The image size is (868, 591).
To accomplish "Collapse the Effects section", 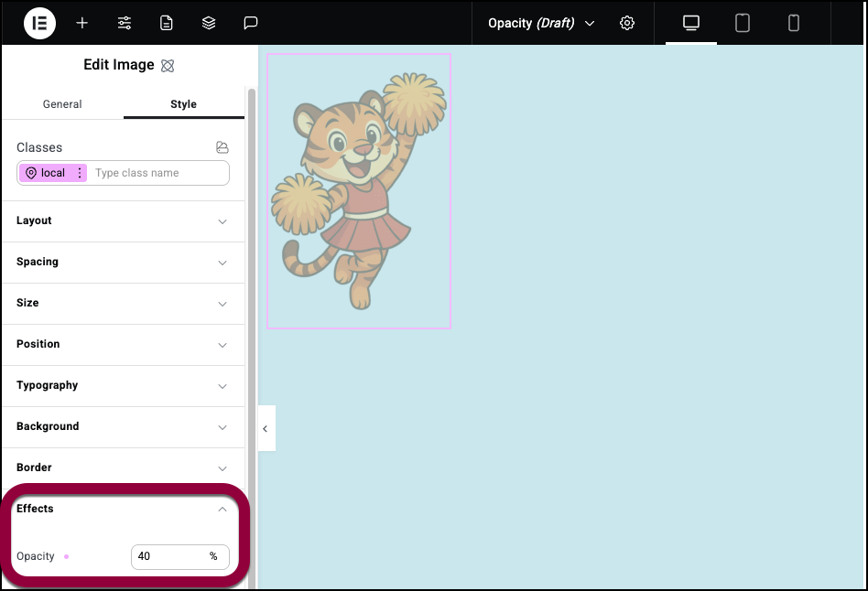I will point(123,509).
